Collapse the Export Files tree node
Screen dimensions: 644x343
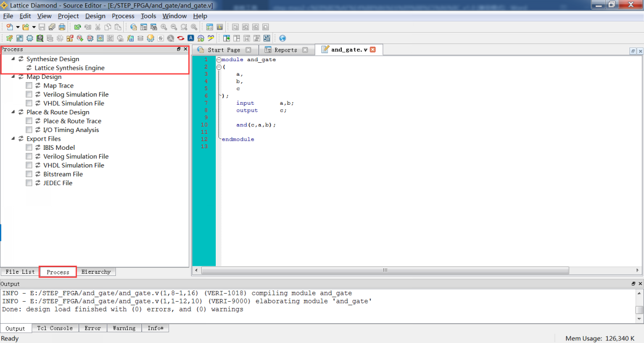13,138
